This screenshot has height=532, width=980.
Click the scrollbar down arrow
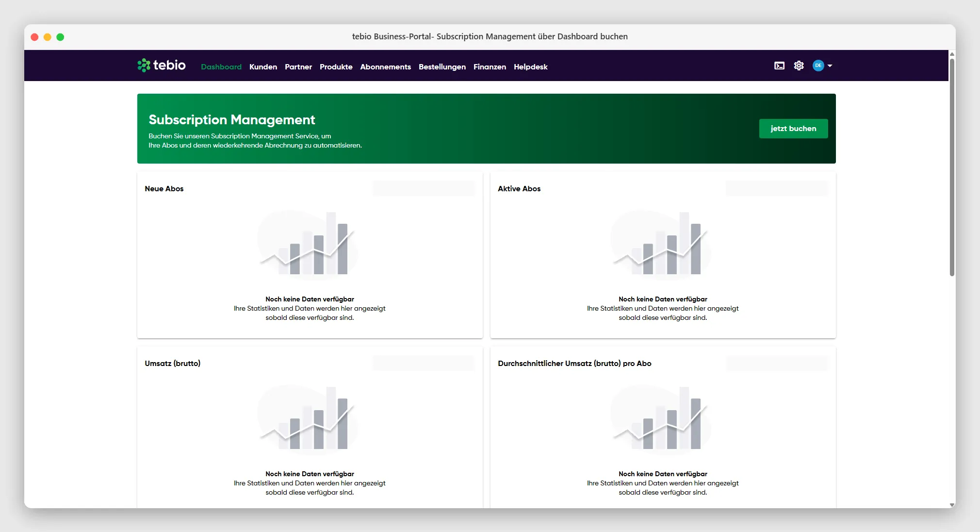[x=952, y=505]
